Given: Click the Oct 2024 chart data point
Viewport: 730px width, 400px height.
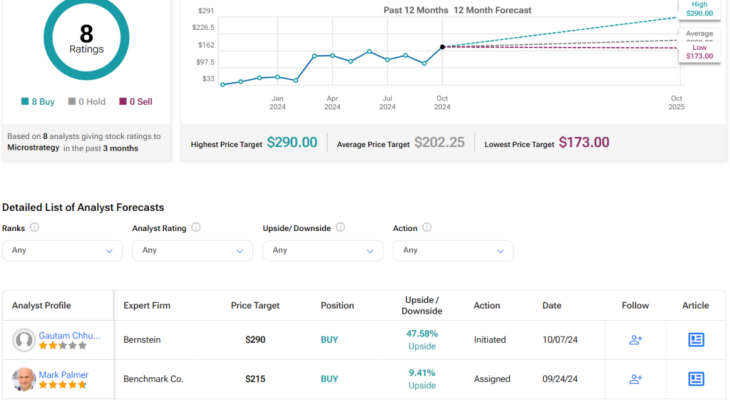Looking at the screenshot, I should tap(442, 47).
